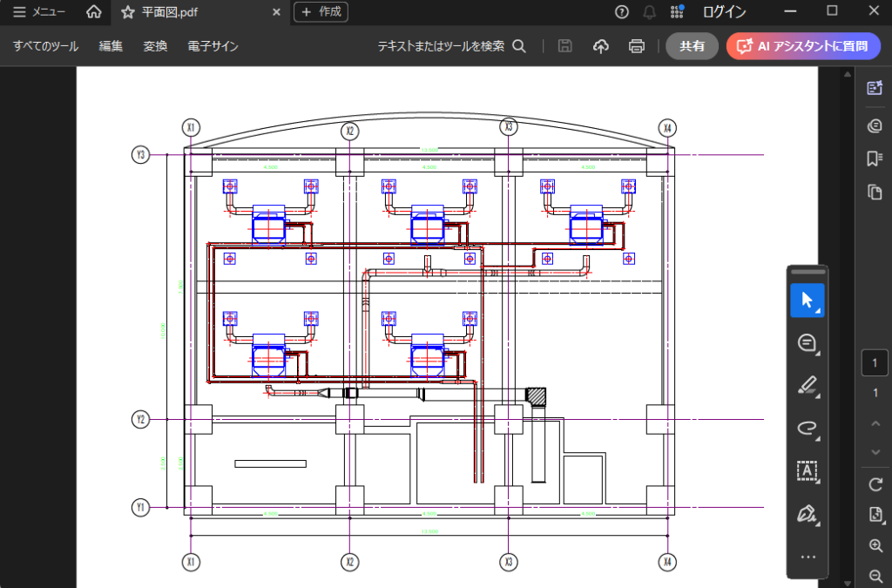The width and height of the screenshot is (892, 588).
Task: Open the comment tool in floating toolbar
Action: point(807,343)
